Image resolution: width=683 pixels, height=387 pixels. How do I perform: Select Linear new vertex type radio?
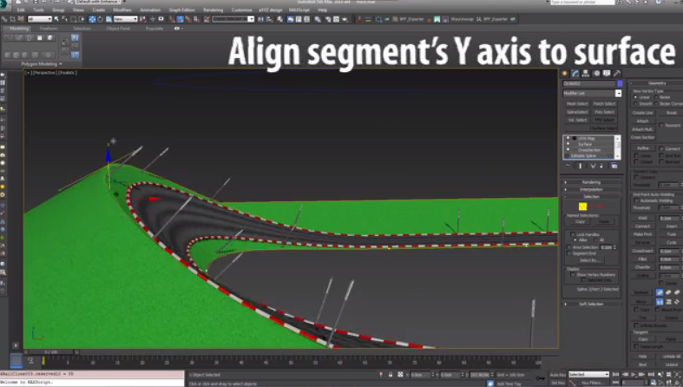coord(636,97)
